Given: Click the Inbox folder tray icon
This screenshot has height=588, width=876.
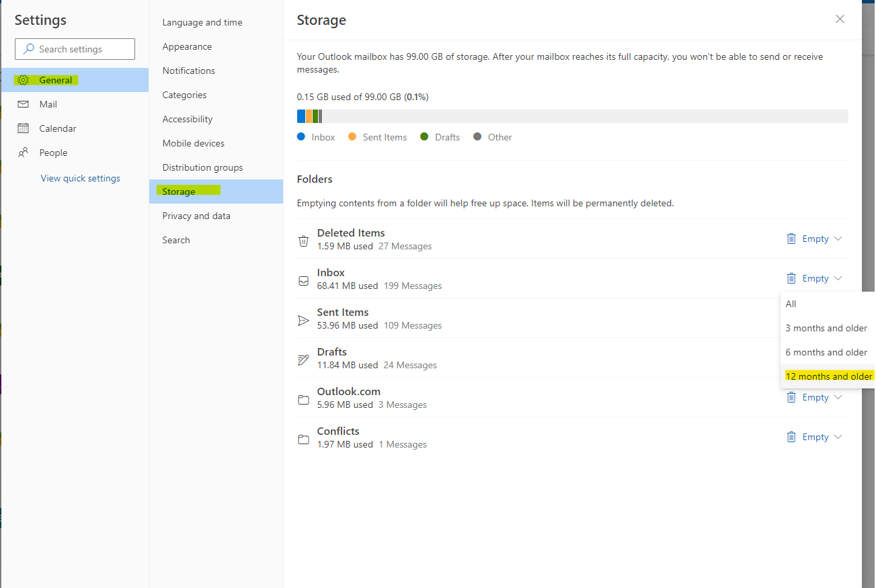Looking at the screenshot, I should (x=304, y=280).
